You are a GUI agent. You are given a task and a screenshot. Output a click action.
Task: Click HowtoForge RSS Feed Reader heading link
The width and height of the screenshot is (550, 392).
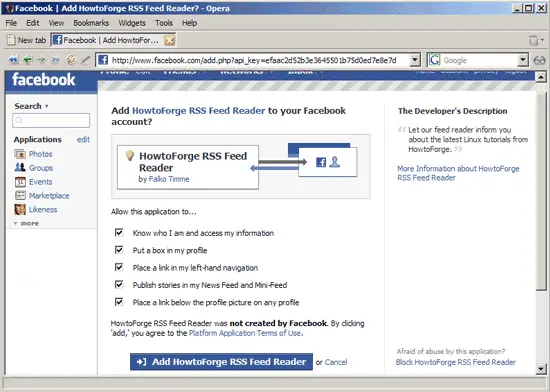pos(199,111)
